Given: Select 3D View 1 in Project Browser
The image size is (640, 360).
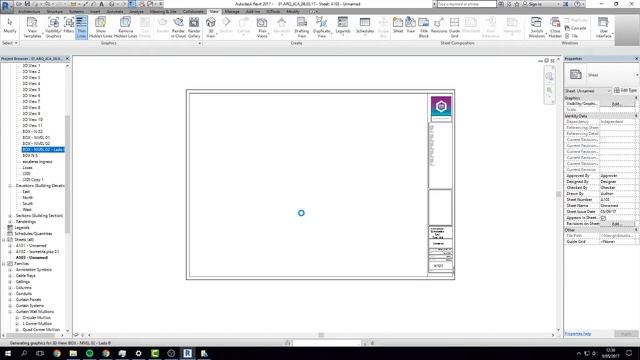Looking at the screenshot, I should (x=31, y=65).
